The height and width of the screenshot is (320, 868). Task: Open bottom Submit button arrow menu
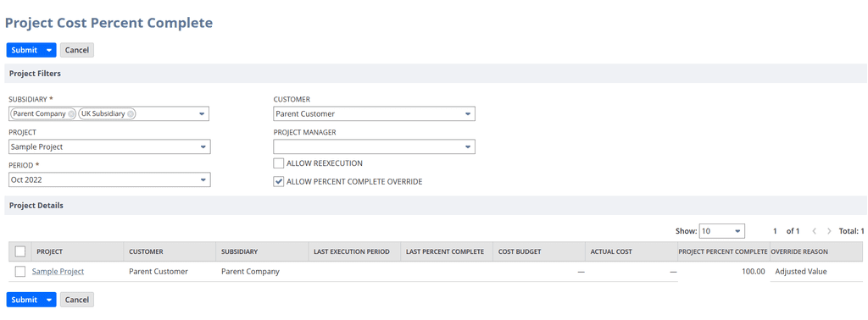pos(49,300)
